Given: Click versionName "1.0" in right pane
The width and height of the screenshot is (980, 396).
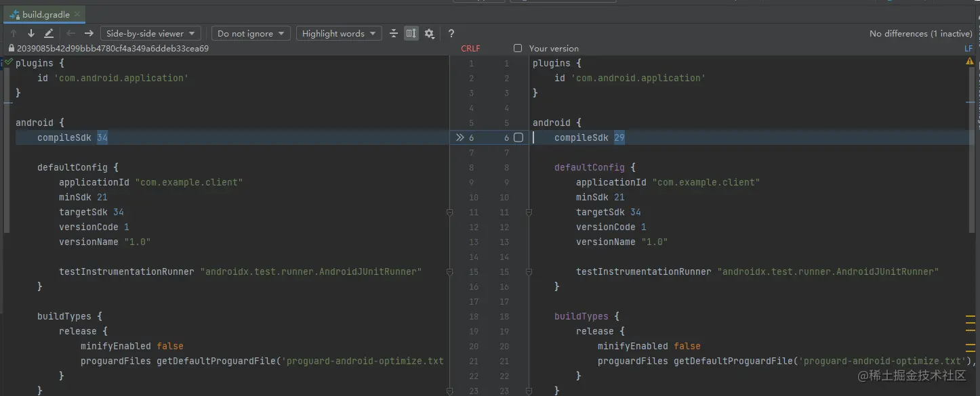Looking at the screenshot, I should click(622, 242).
